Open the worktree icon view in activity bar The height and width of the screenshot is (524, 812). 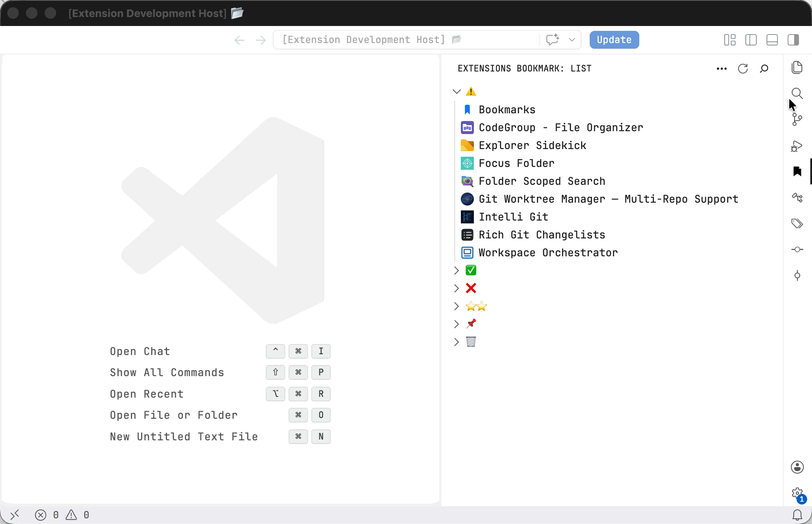pos(797,197)
